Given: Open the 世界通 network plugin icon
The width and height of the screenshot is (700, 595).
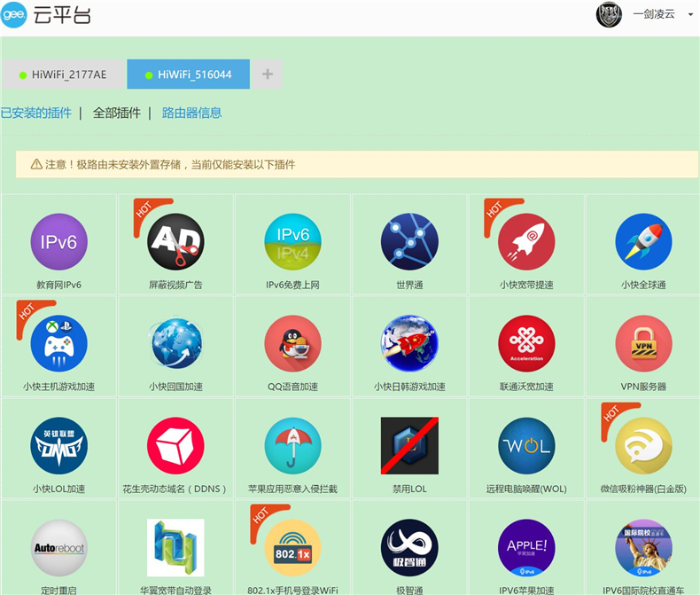Looking at the screenshot, I should click(409, 242).
